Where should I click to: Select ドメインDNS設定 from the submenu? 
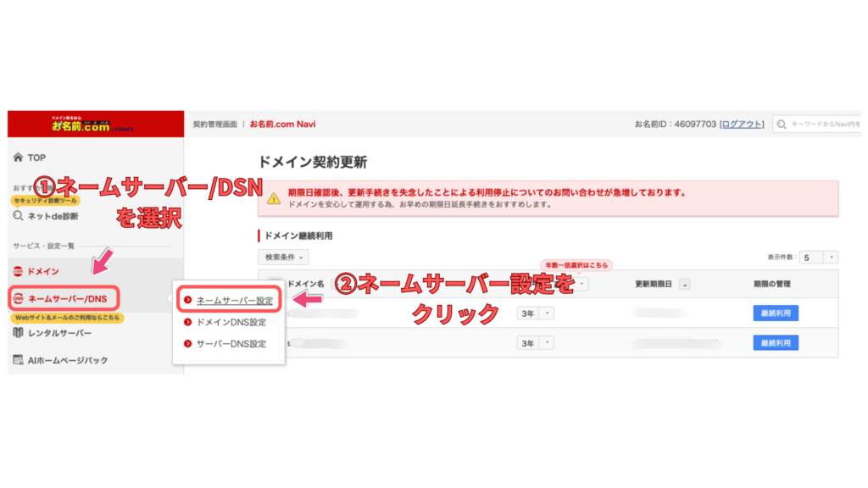tap(231, 322)
